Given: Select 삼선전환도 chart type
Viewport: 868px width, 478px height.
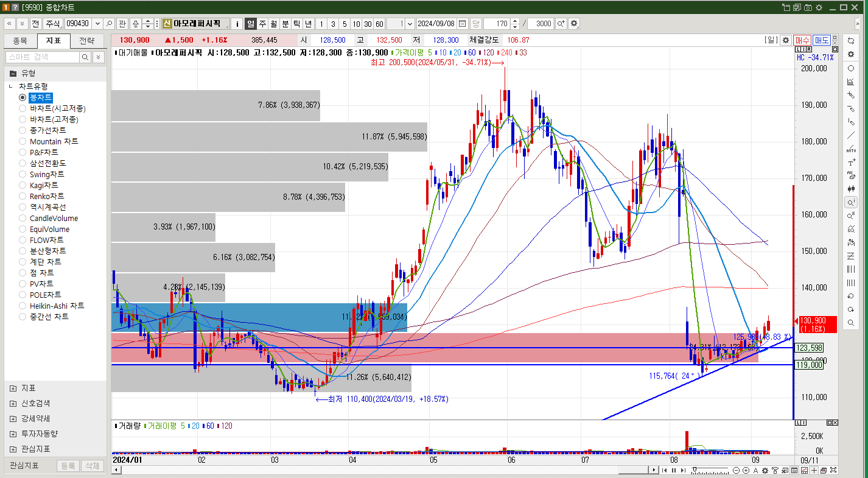Looking at the screenshot, I should point(23,163).
